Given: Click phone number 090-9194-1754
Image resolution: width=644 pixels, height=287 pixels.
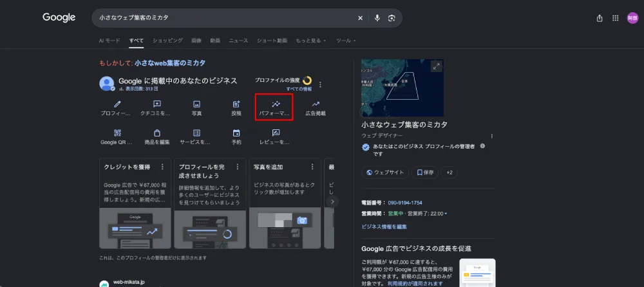Looking at the screenshot, I should (x=405, y=203).
